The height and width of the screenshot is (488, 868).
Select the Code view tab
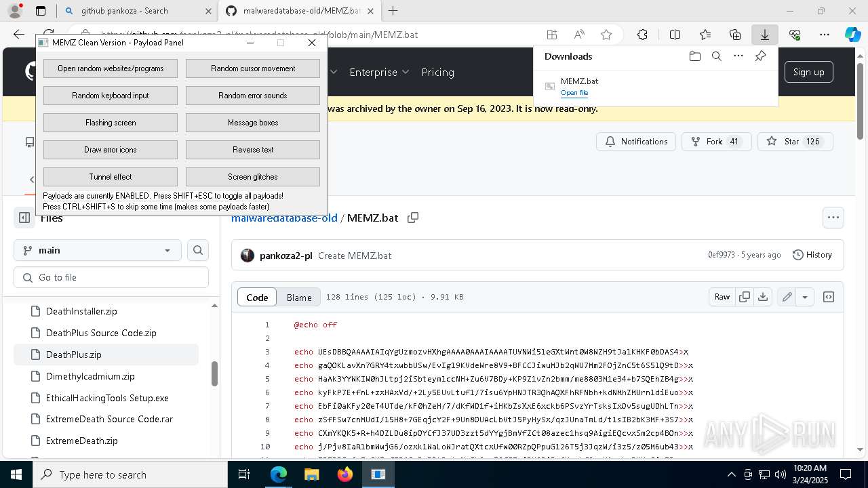pyautogui.click(x=257, y=297)
